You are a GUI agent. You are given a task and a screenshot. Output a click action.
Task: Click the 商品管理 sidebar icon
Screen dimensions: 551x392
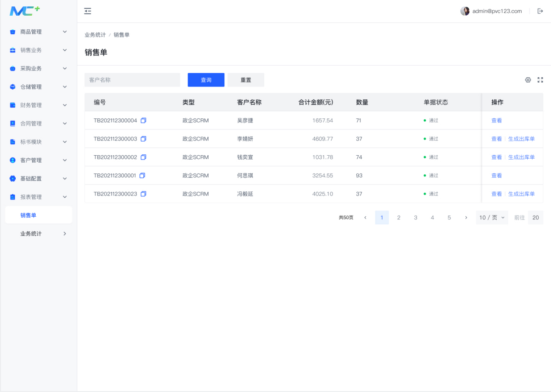(x=13, y=32)
